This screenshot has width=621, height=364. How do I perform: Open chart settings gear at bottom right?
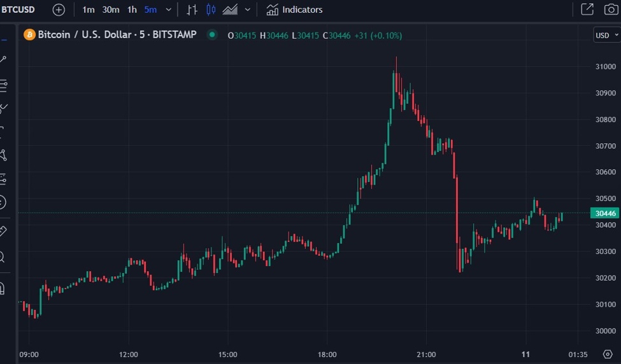(608, 354)
